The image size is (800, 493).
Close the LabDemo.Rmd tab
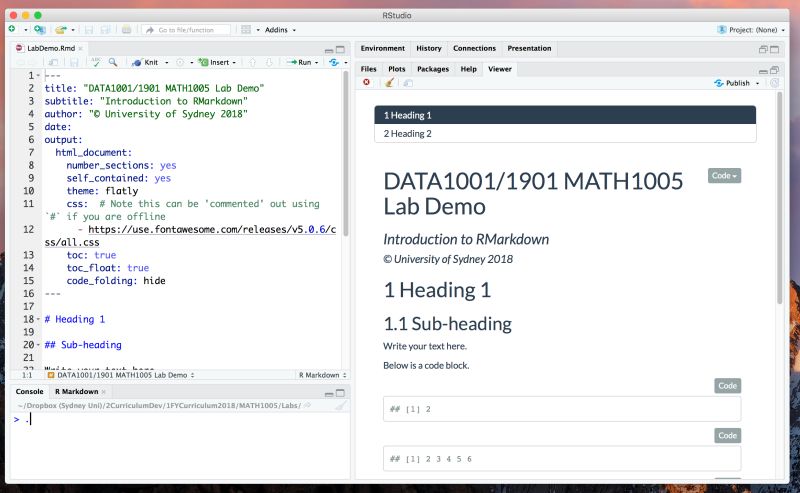click(x=81, y=48)
